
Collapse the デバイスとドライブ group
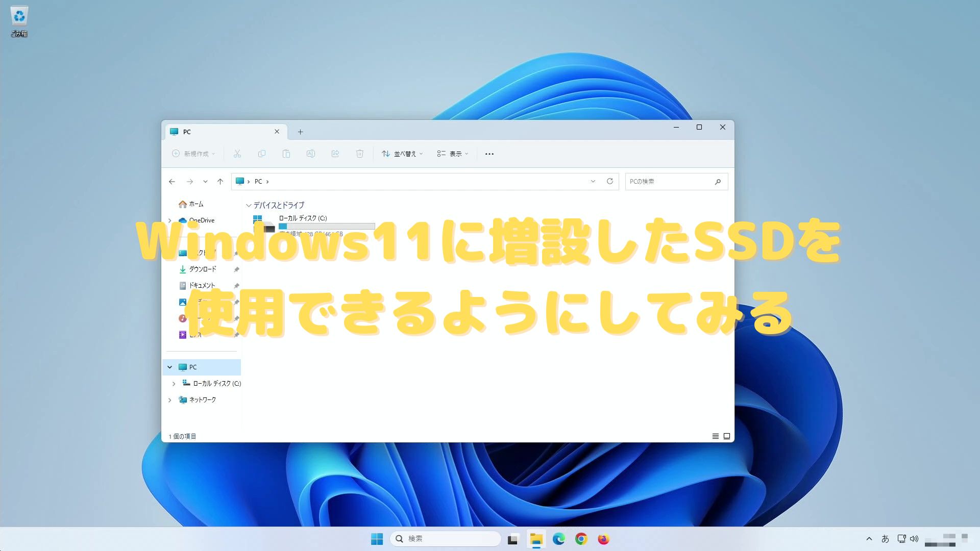pos(249,206)
